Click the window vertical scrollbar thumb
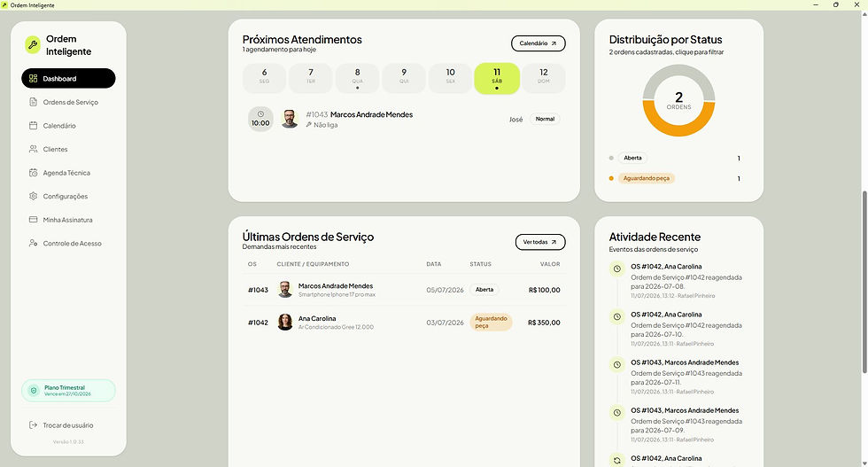The height and width of the screenshot is (467, 868). pos(864,282)
